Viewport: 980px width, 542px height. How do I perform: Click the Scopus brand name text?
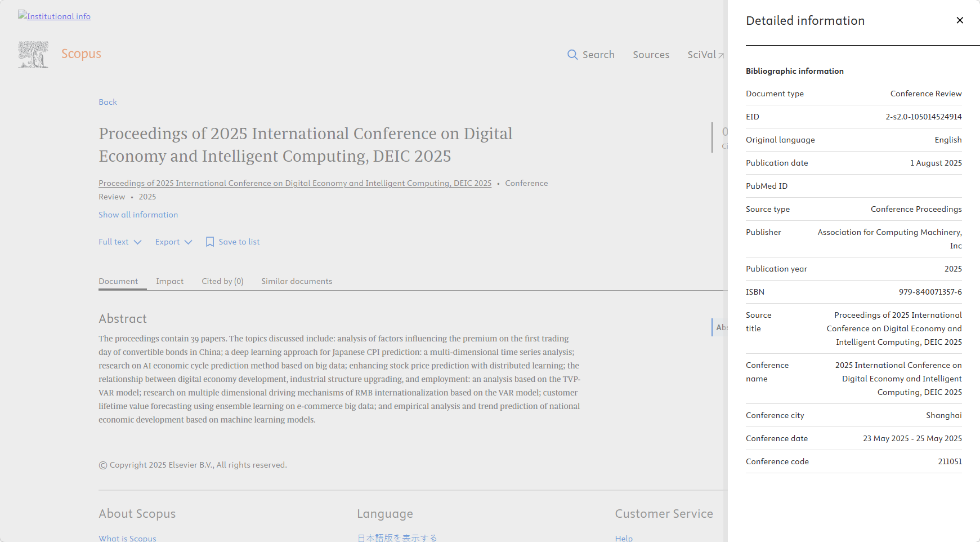click(x=81, y=54)
